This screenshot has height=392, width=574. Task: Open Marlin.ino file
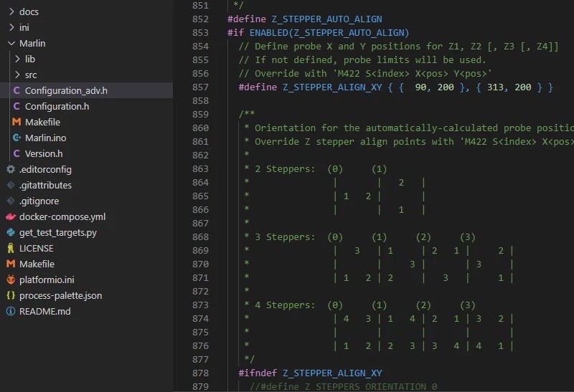point(46,138)
